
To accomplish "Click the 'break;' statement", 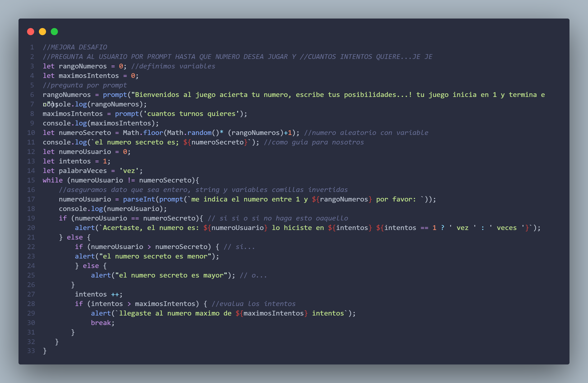I will click(103, 323).
